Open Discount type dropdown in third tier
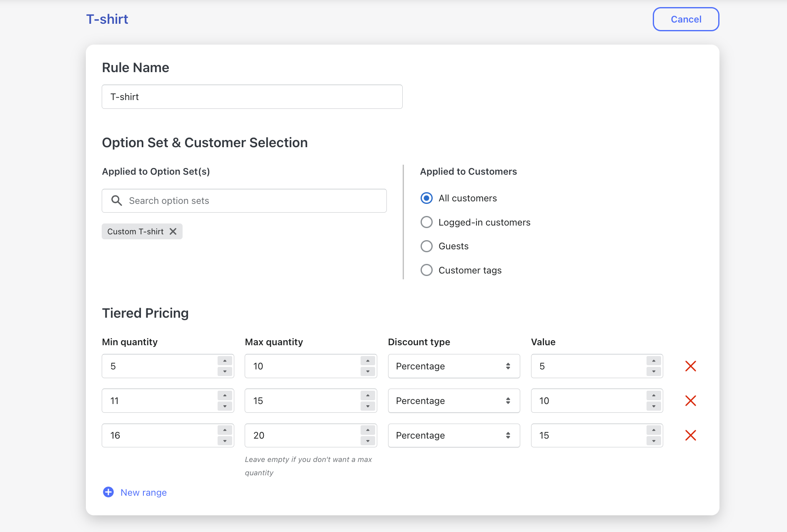The width and height of the screenshot is (787, 532). tap(454, 435)
